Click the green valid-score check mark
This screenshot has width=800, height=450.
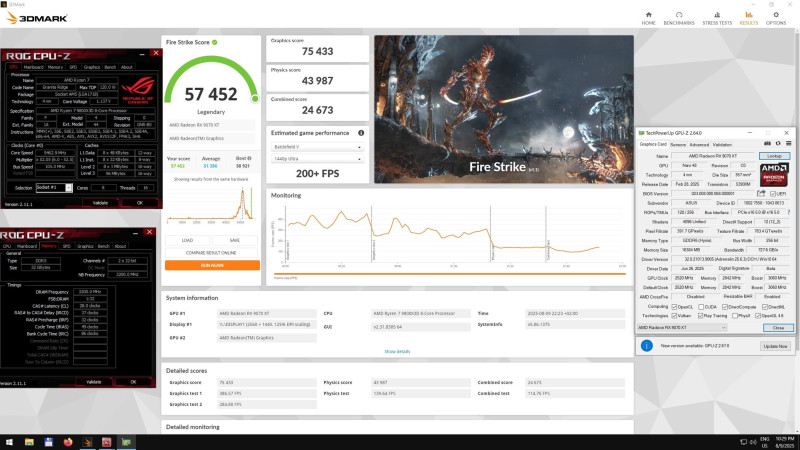tap(215, 42)
